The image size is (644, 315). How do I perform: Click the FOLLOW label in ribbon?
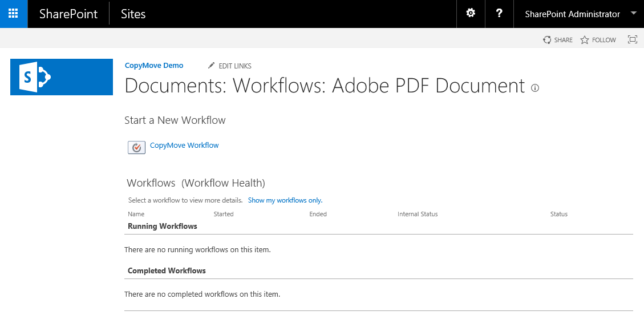(x=604, y=40)
